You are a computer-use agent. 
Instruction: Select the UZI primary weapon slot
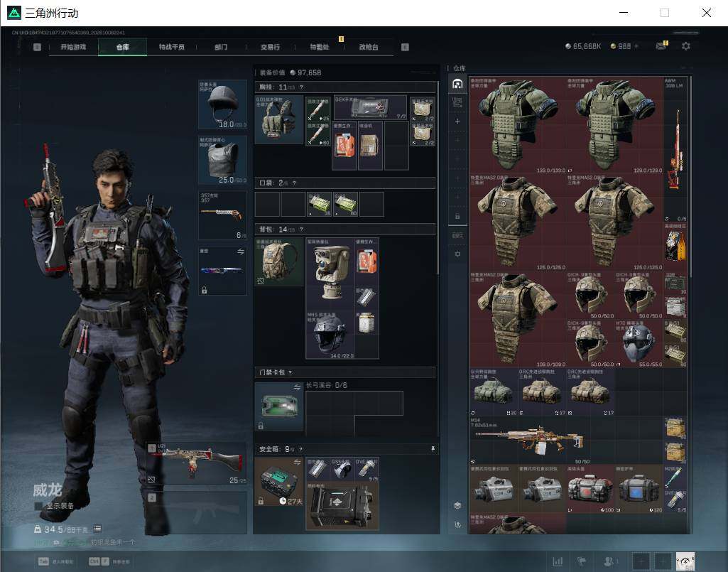coord(196,463)
